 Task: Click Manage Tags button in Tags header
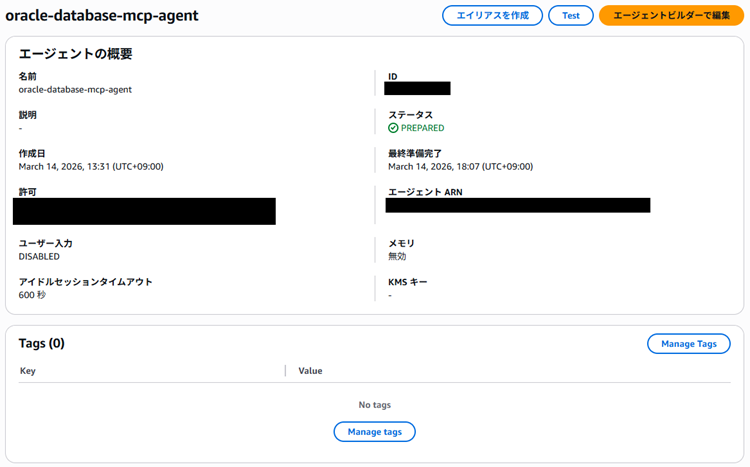click(689, 344)
